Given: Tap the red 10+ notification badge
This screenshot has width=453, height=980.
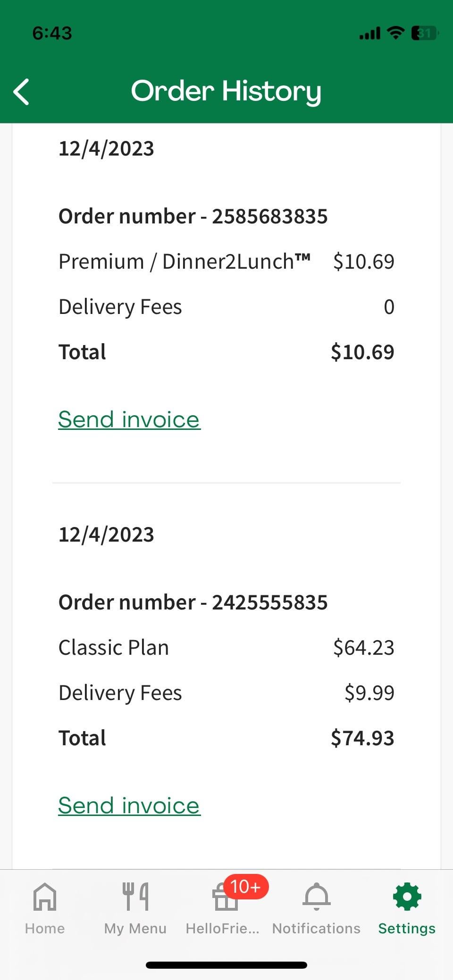Looking at the screenshot, I should click(x=245, y=887).
